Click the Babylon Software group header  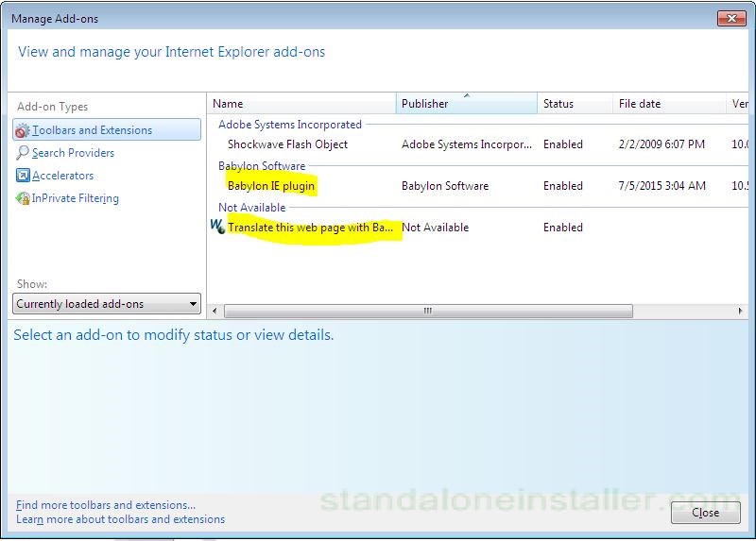(262, 166)
